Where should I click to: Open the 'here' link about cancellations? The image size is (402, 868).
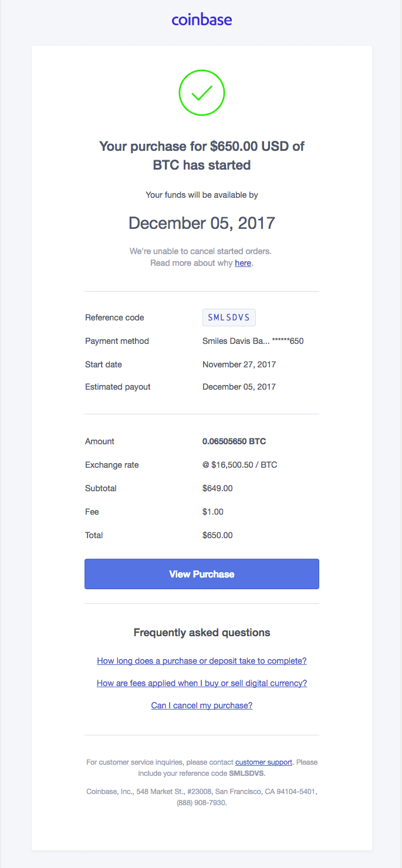pos(243,263)
